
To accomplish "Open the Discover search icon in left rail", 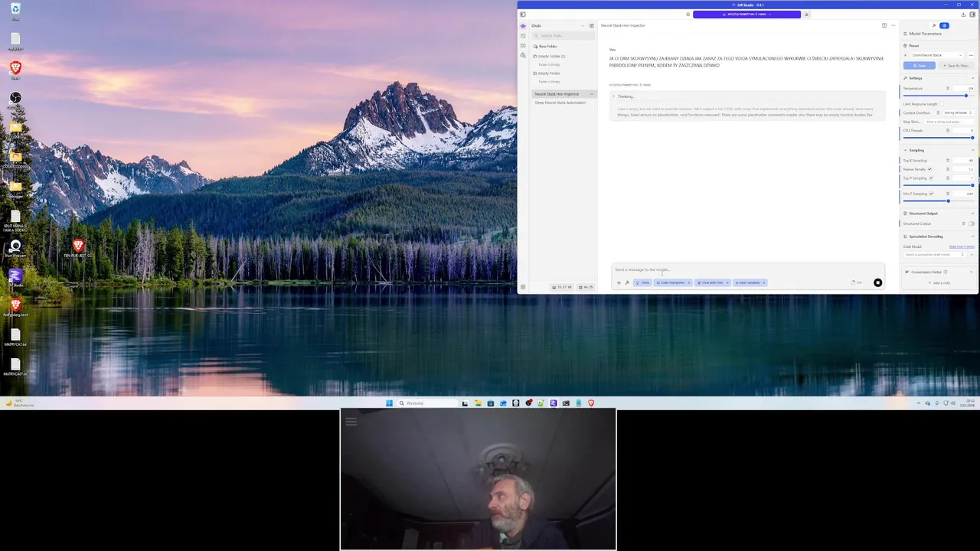I will 523,56.
